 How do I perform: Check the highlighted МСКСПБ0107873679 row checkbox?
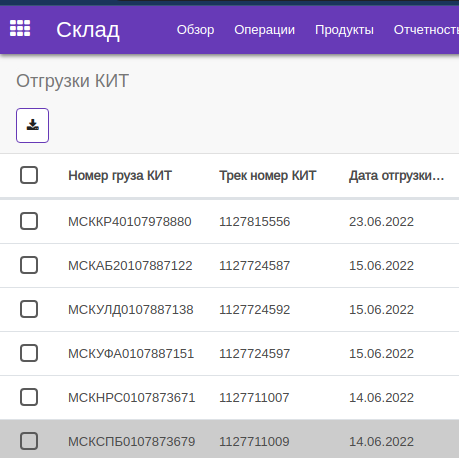click(29, 441)
